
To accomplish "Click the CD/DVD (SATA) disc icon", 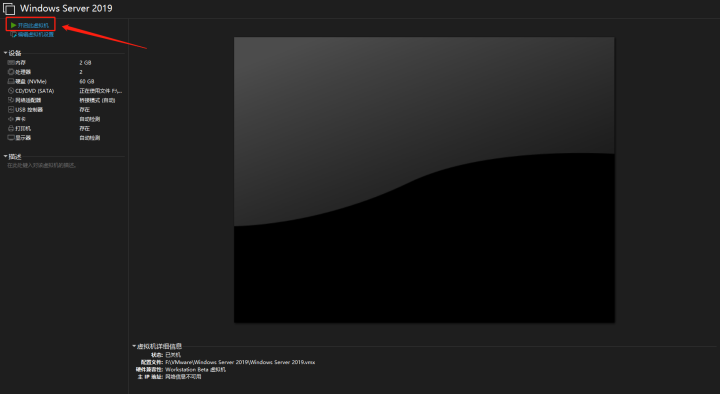I will click(11, 90).
